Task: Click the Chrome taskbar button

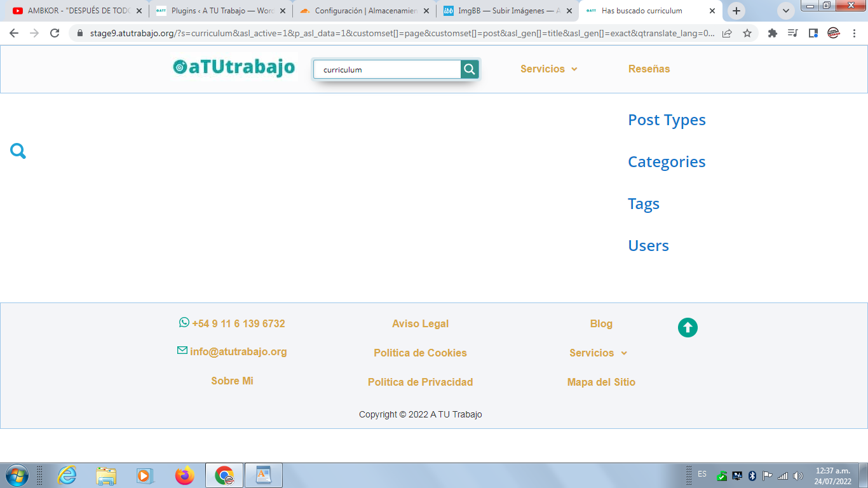Action: [x=224, y=475]
